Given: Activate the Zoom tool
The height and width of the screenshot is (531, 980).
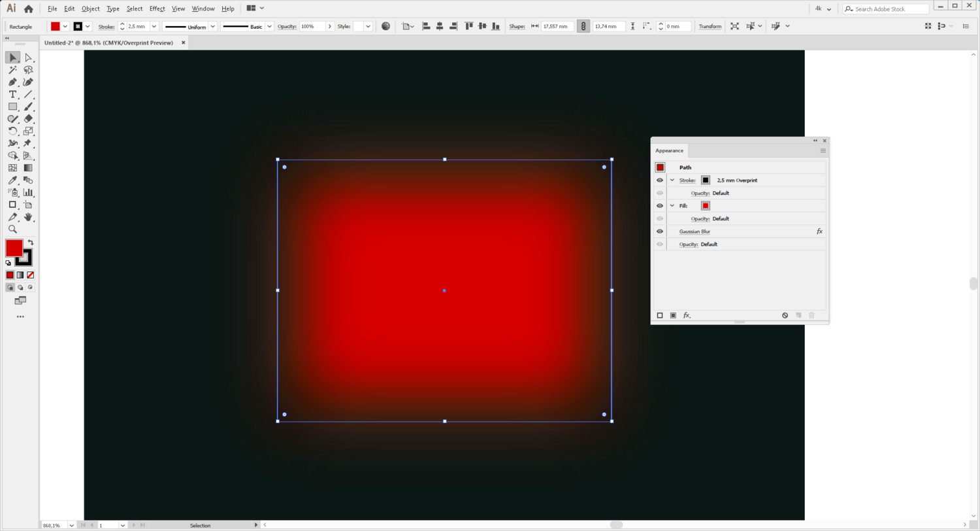Looking at the screenshot, I should [12, 230].
